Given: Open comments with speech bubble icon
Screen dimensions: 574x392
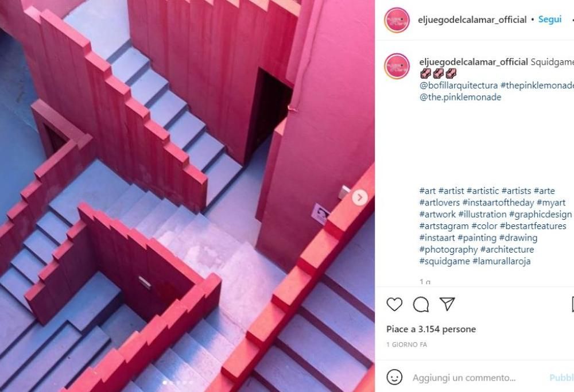Looking at the screenshot, I should click(421, 304).
